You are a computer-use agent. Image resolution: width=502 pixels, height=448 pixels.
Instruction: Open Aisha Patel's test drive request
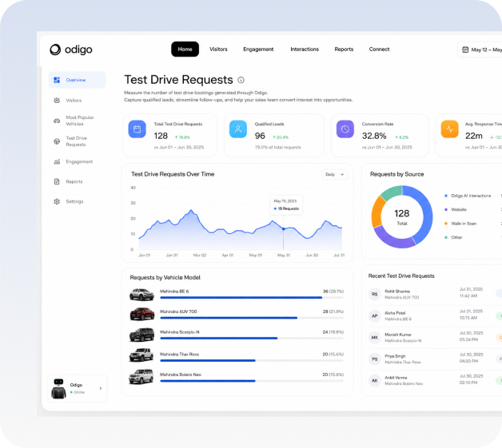point(435,316)
